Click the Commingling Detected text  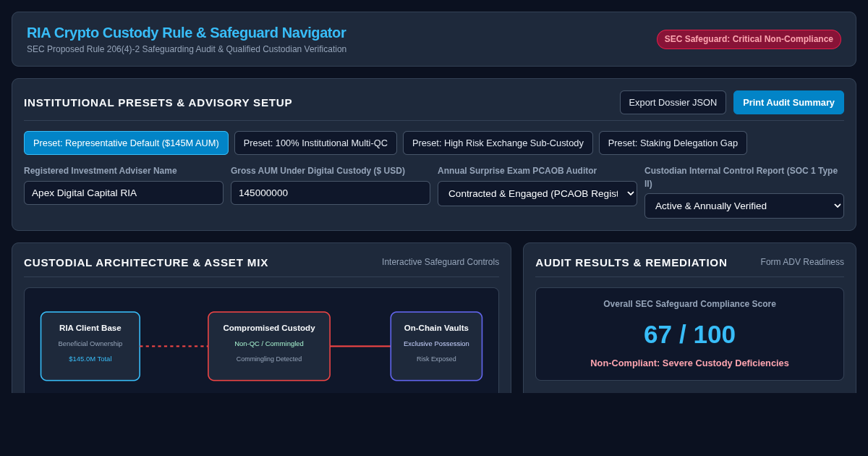(269, 359)
